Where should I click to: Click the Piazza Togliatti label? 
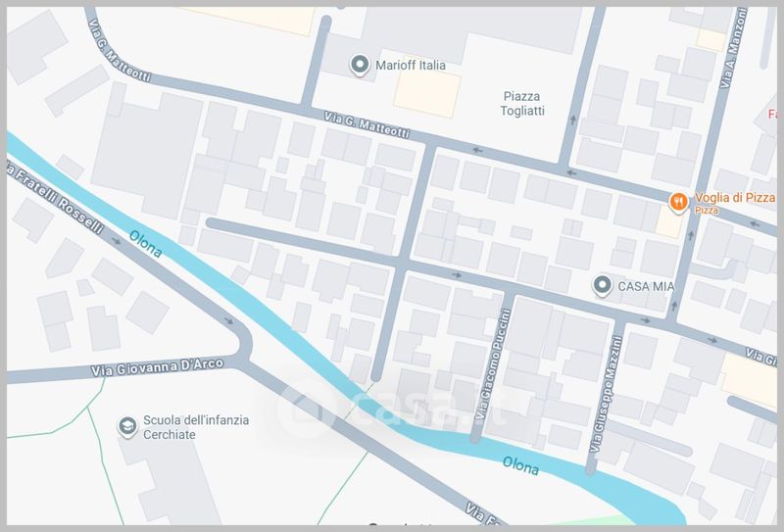(x=522, y=104)
